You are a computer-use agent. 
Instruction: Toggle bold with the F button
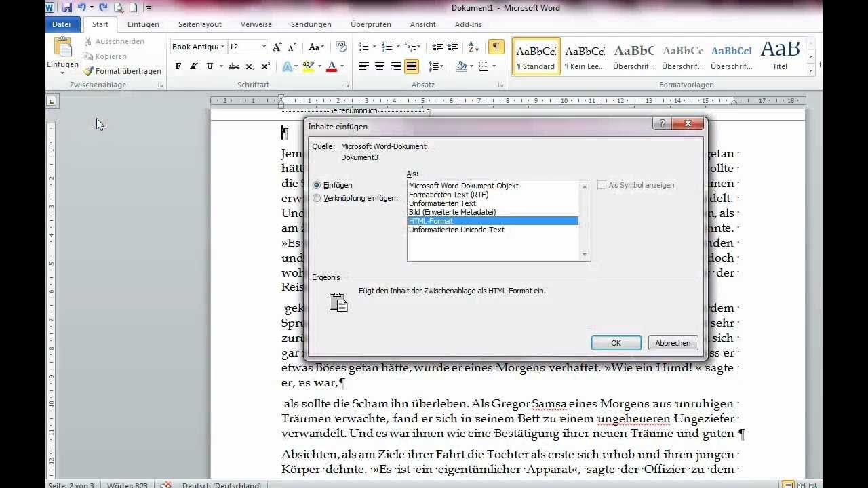coord(178,66)
